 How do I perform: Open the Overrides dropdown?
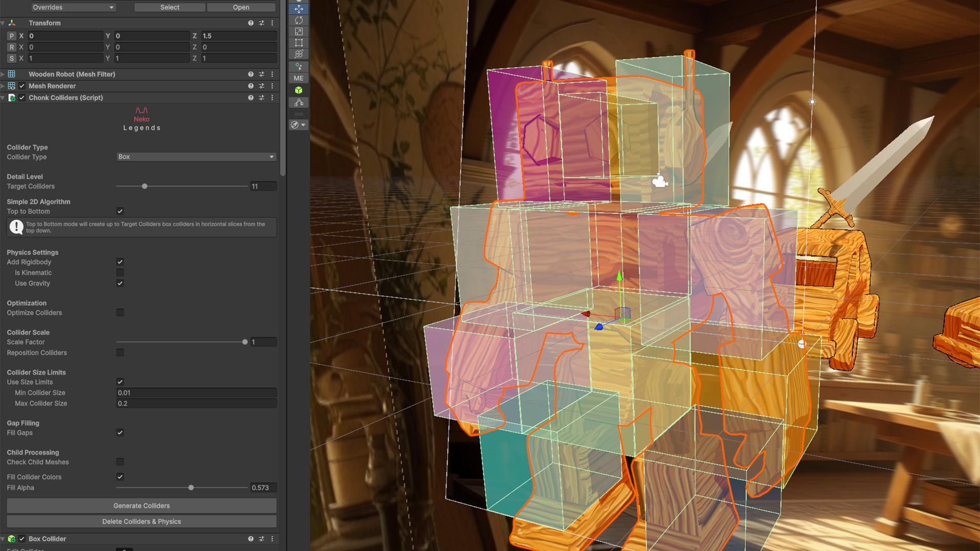tap(73, 7)
